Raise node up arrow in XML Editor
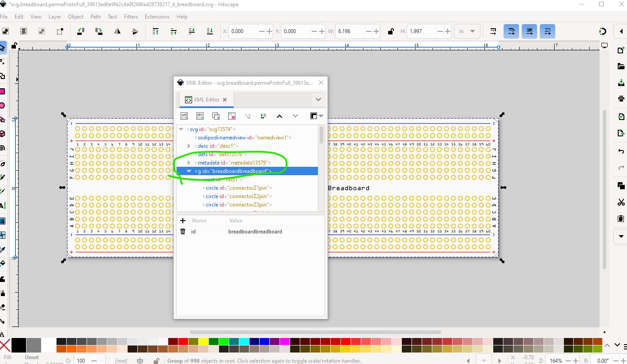This screenshot has height=364, width=627. (x=280, y=116)
